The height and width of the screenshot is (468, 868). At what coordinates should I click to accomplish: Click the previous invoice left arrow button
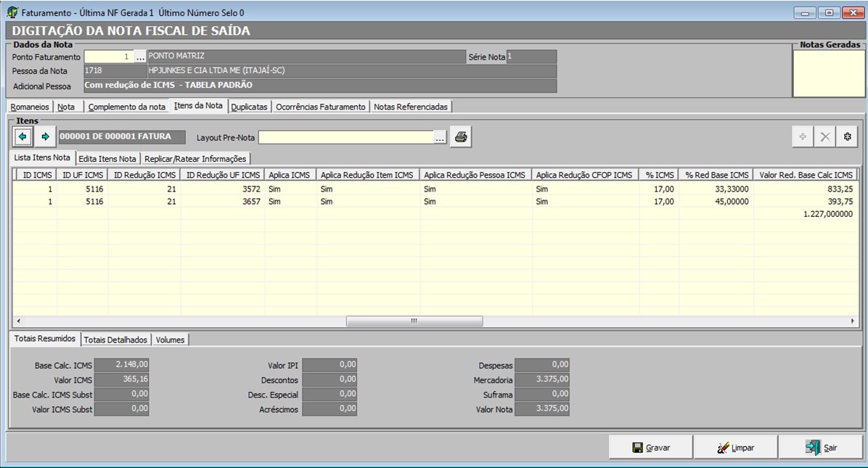23,136
